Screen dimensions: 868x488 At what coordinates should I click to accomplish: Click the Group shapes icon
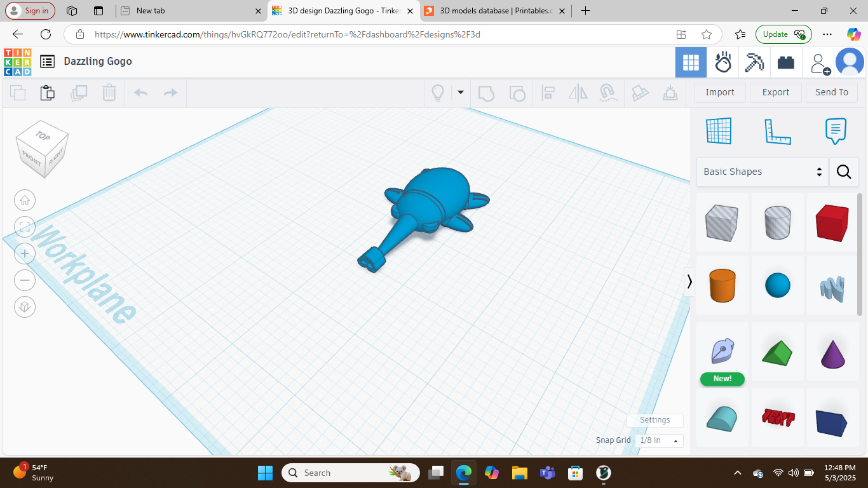pyautogui.click(x=486, y=93)
